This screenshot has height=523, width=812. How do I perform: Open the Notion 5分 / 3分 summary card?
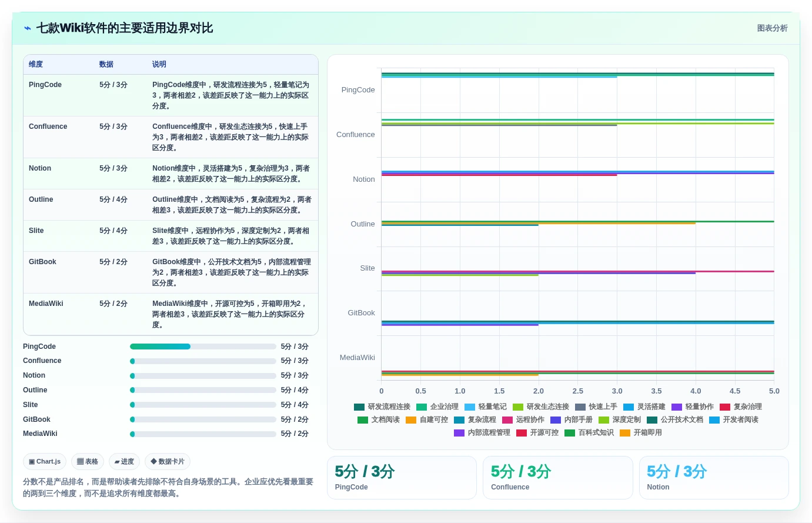pos(714,478)
